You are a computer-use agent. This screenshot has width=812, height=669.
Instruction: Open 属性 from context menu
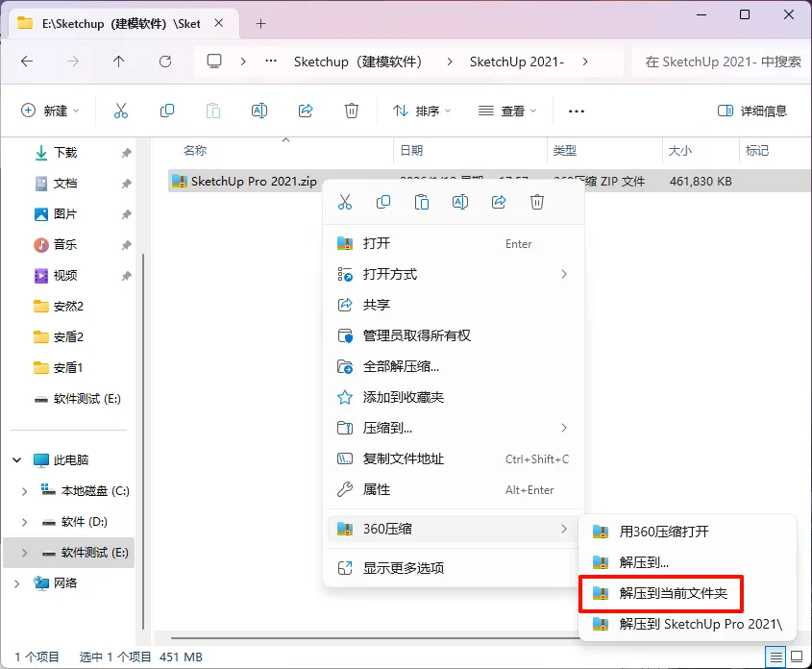454,489
